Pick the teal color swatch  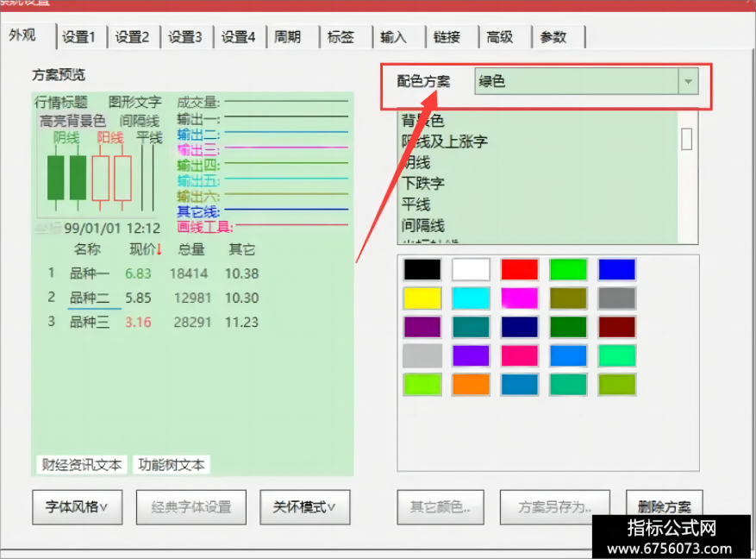tap(471, 327)
